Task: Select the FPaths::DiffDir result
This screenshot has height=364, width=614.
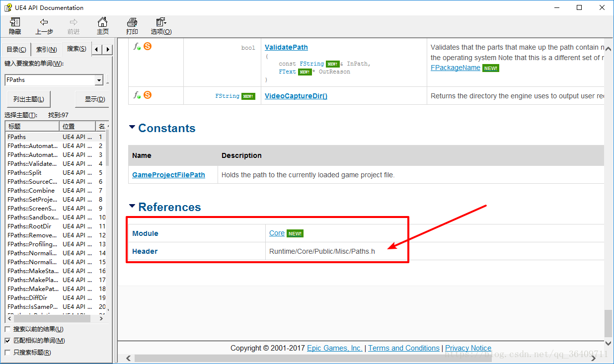Action: click(56, 298)
